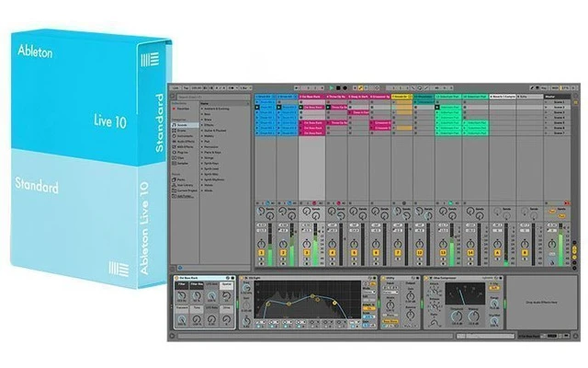
Task: Toggle the yellow track activator 1
Action: [261, 253]
